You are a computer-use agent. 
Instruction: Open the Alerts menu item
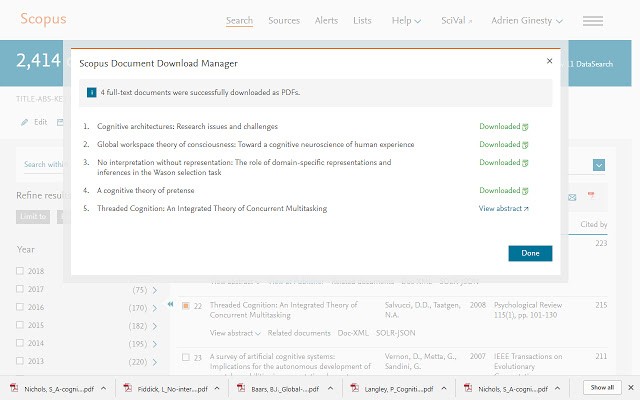click(326, 20)
